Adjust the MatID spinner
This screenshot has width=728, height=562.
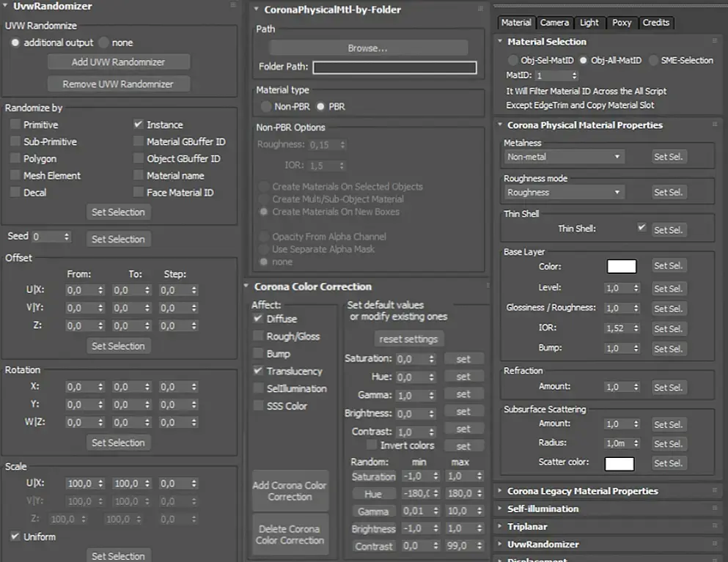(574, 75)
